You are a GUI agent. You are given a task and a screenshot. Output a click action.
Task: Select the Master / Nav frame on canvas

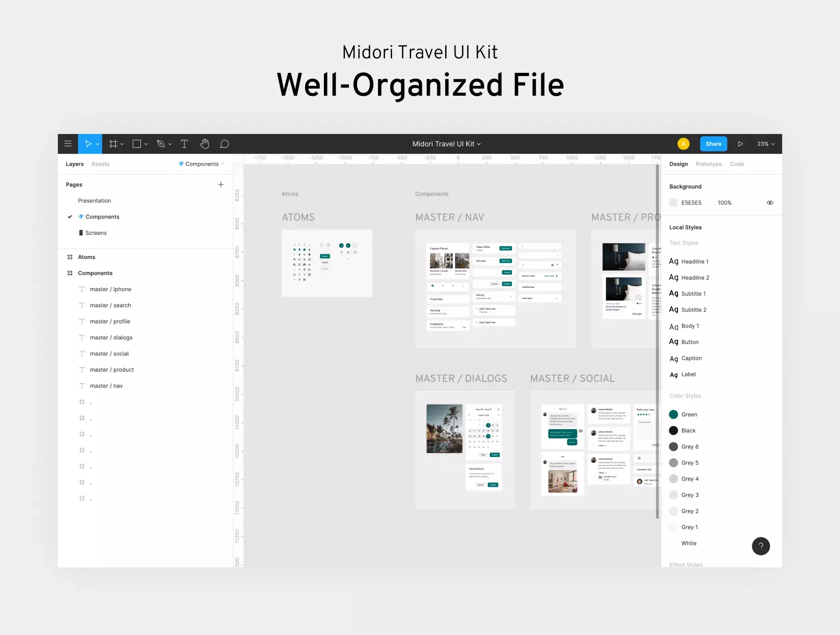[496, 289]
